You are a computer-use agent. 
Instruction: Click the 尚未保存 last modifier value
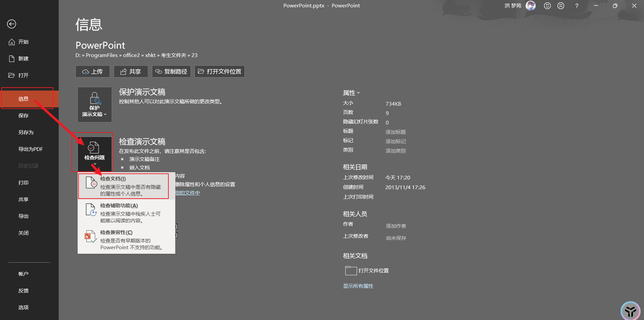(396, 238)
